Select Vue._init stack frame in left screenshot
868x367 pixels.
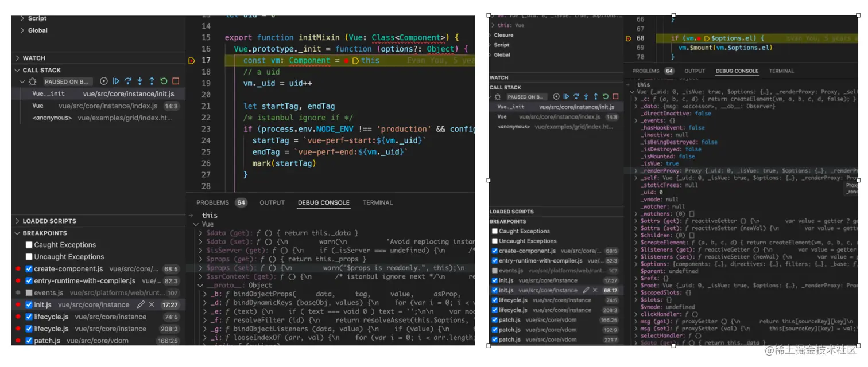coord(99,93)
